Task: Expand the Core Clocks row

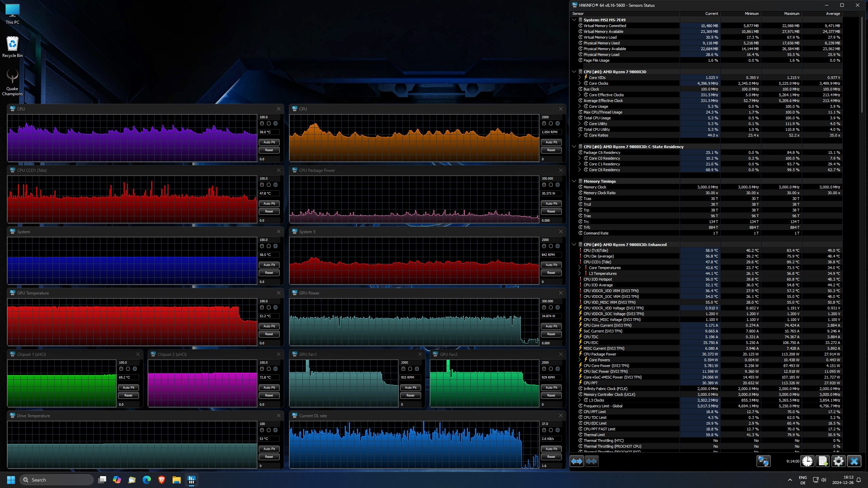Action: pyautogui.click(x=579, y=83)
